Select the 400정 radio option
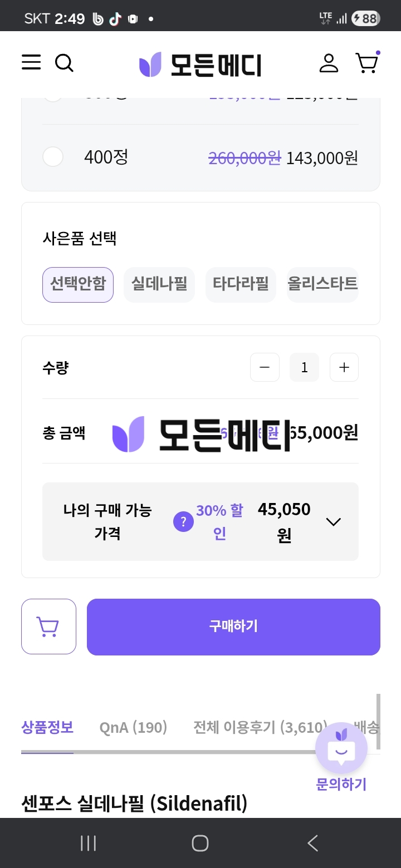This screenshot has height=868, width=401. point(53,157)
